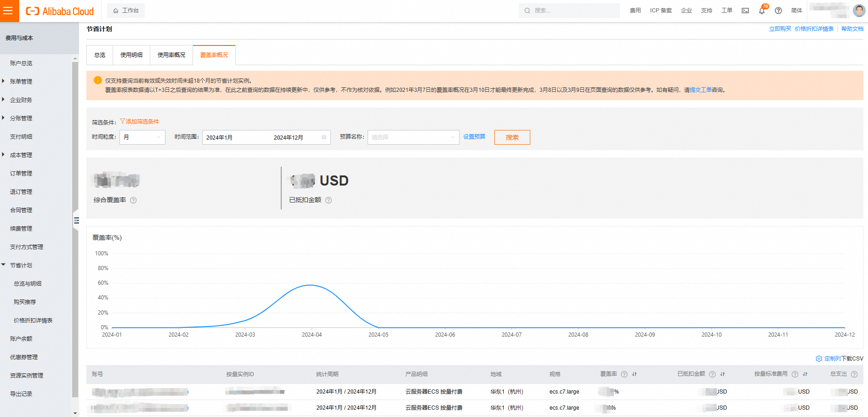
Task: Switch language via 简体
Action: (x=797, y=11)
